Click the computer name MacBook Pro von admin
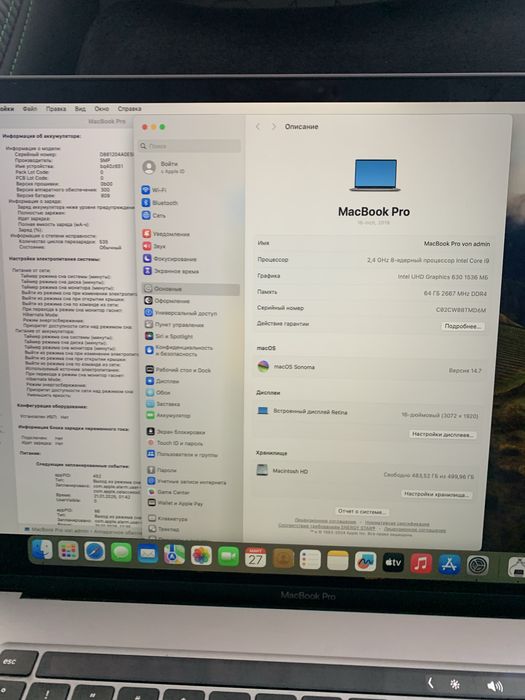The width and height of the screenshot is (525, 700). point(457,244)
